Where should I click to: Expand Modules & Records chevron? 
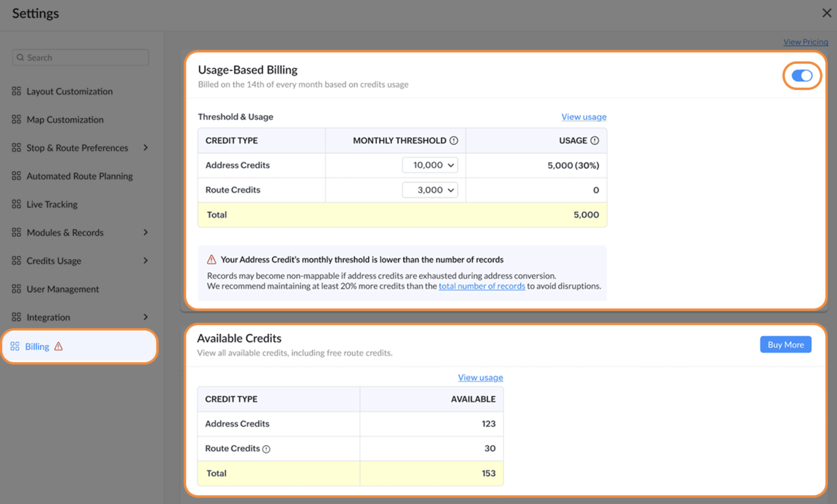145,233
